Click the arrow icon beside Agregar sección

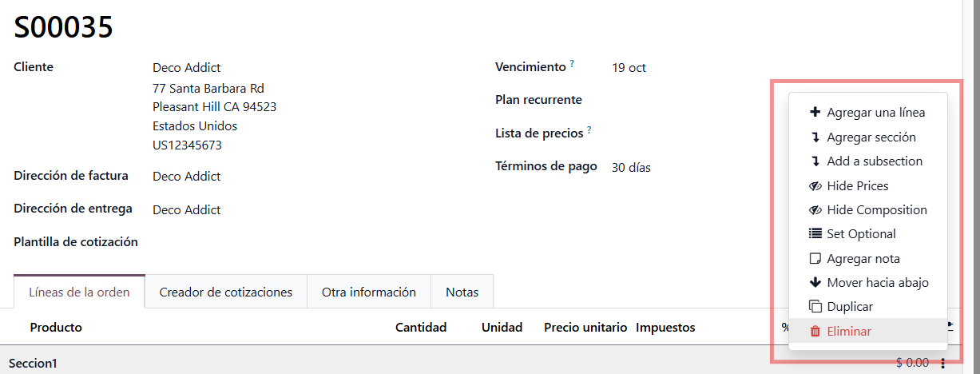[815, 137]
